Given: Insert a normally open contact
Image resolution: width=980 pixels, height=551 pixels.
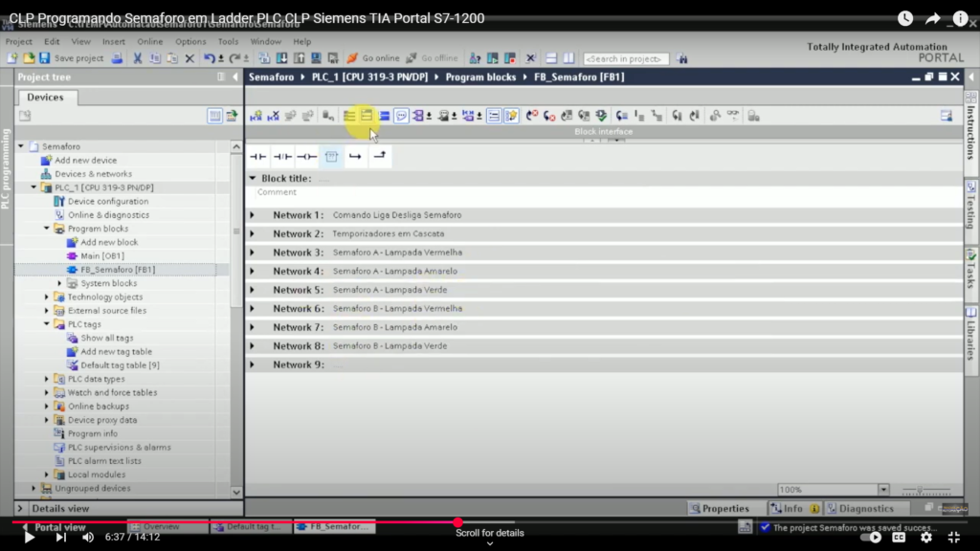Looking at the screenshot, I should 258,156.
